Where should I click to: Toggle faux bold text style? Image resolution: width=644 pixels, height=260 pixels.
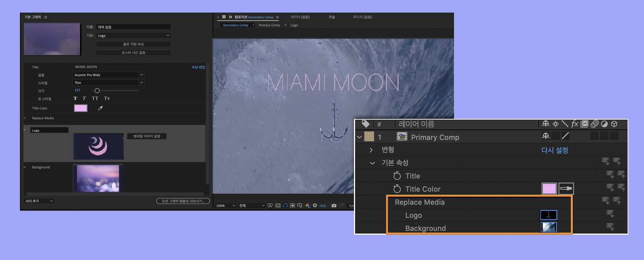75,99
